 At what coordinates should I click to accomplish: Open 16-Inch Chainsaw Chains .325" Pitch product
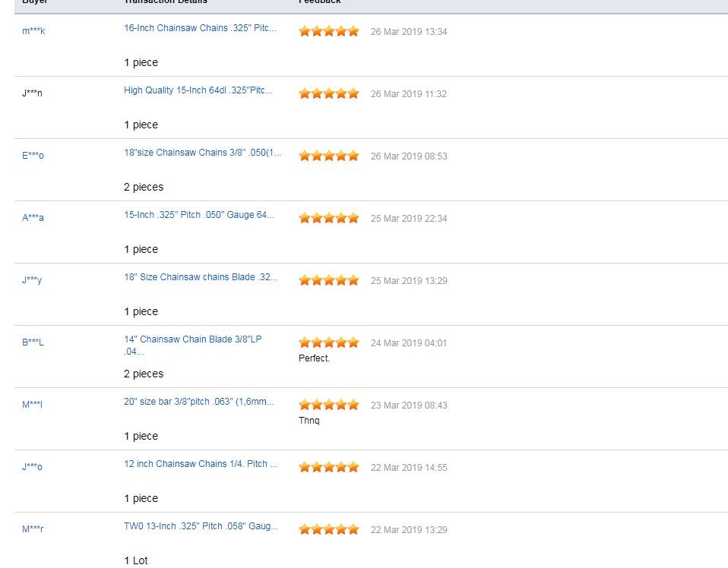200,28
